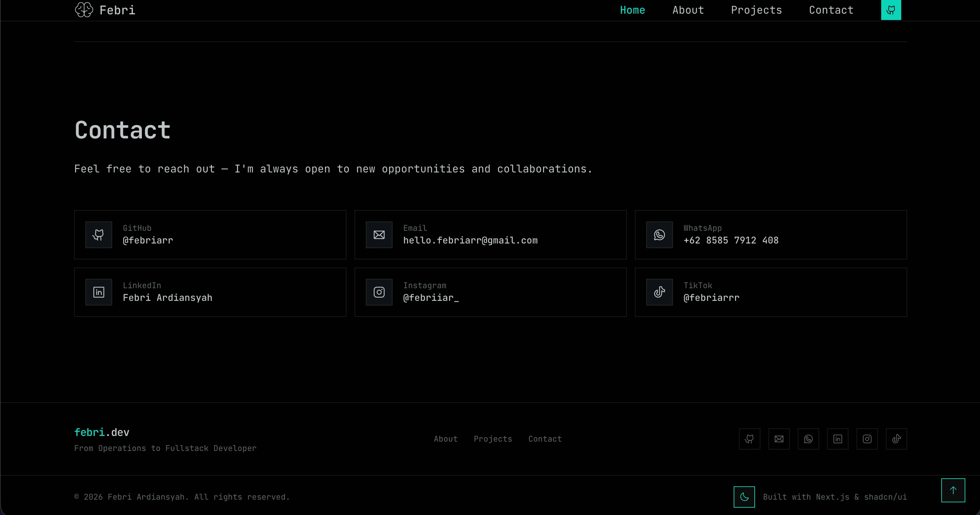Click the WhatsApp label in contact card

point(702,228)
